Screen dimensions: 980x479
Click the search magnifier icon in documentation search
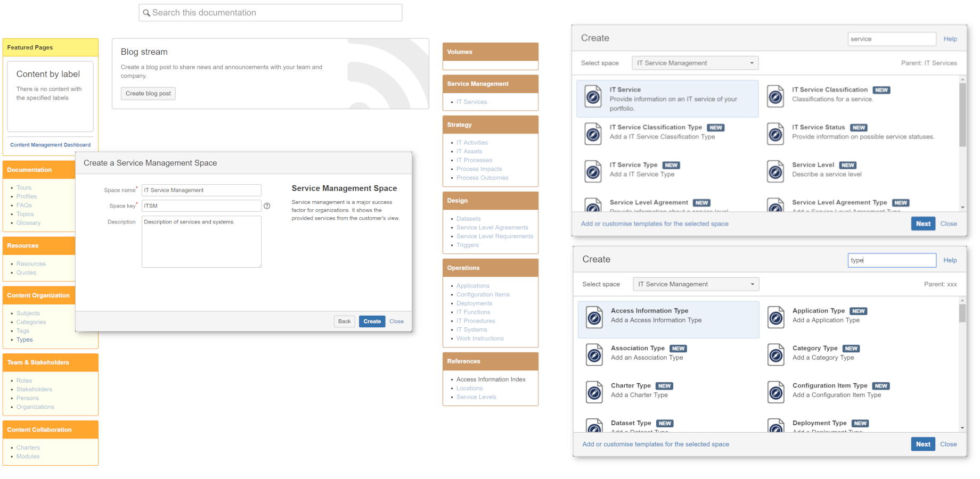tap(146, 13)
